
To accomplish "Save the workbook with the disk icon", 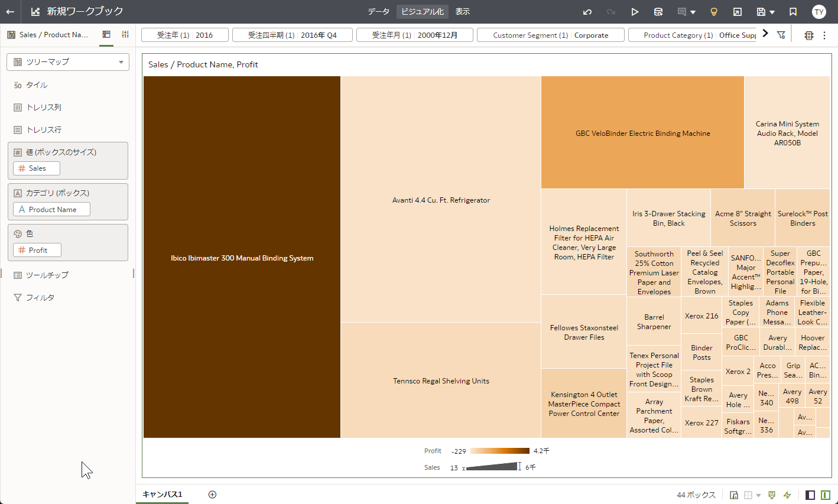I will click(x=761, y=12).
